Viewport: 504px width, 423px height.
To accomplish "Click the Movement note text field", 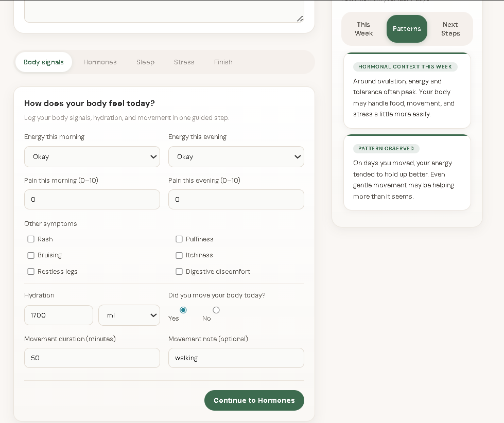I will tap(236, 358).
